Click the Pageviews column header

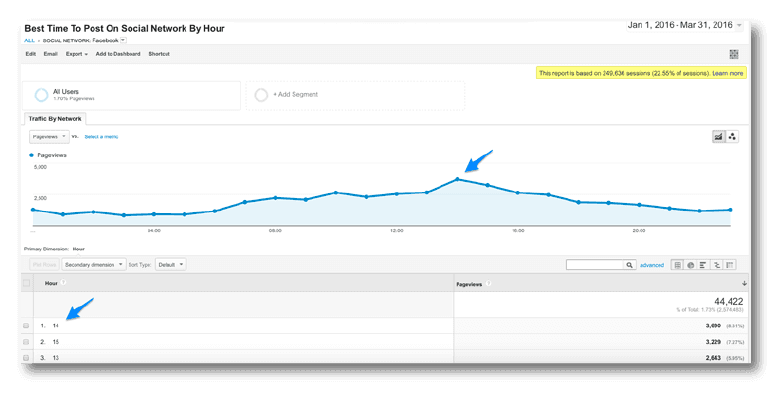(x=469, y=284)
